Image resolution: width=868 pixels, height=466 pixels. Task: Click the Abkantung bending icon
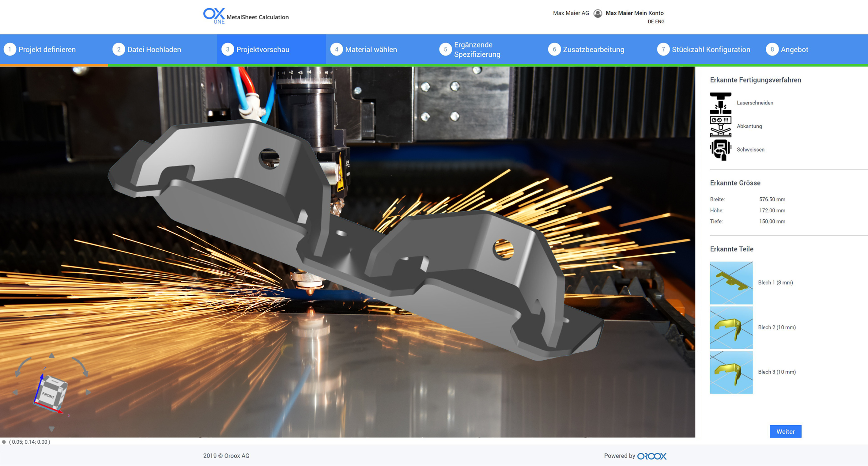pyautogui.click(x=720, y=126)
